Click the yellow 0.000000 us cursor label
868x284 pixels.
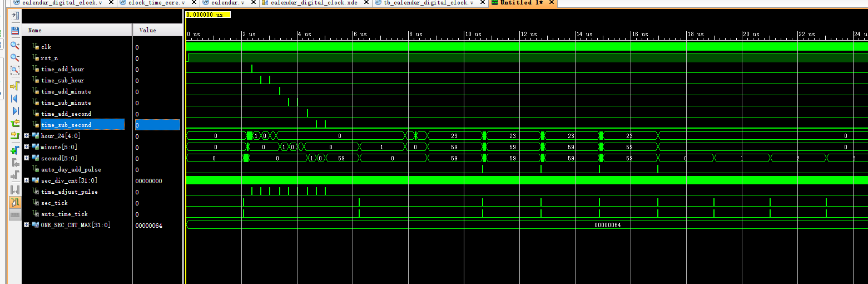tap(208, 14)
